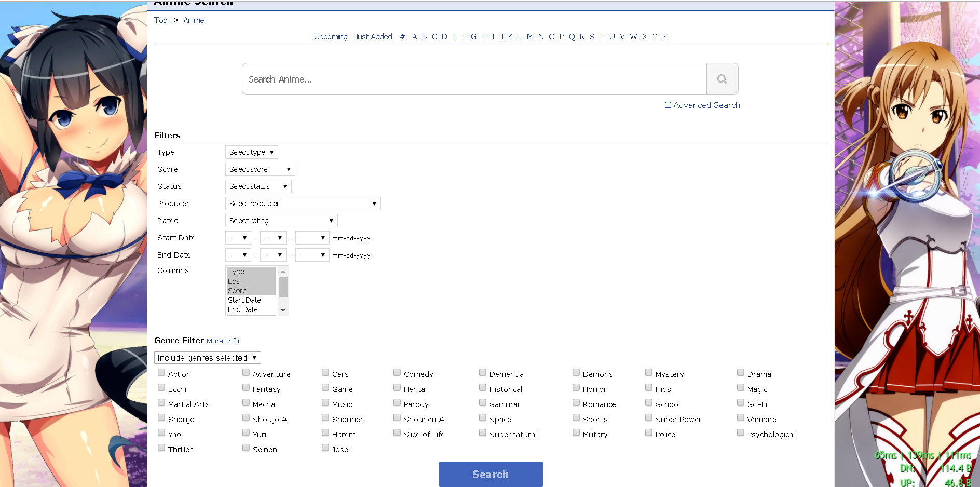Open the Select rating dropdown
Viewport: 980px width, 487px height.
(281, 221)
